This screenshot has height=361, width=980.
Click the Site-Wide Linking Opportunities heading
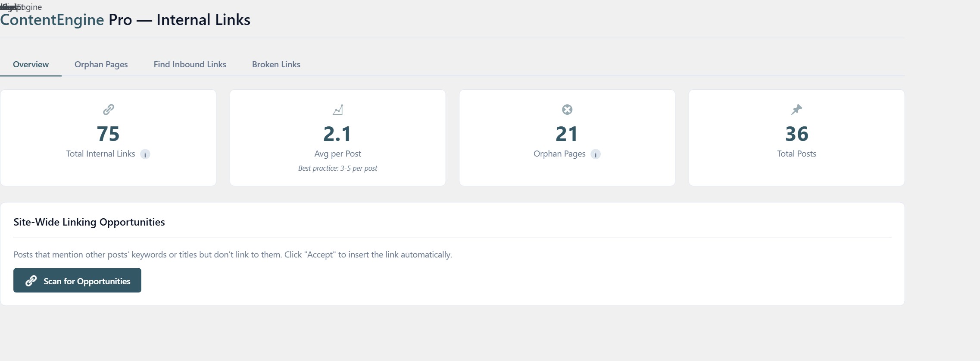[x=89, y=222]
